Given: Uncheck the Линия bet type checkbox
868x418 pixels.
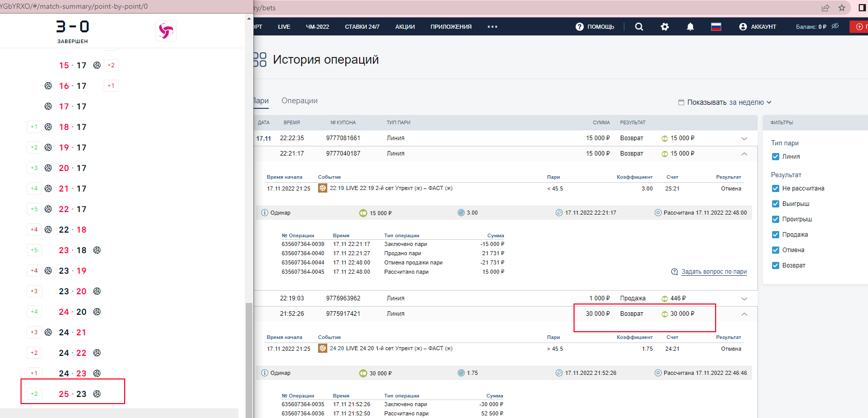Looking at the screenshot, I should tap(776, 157).
